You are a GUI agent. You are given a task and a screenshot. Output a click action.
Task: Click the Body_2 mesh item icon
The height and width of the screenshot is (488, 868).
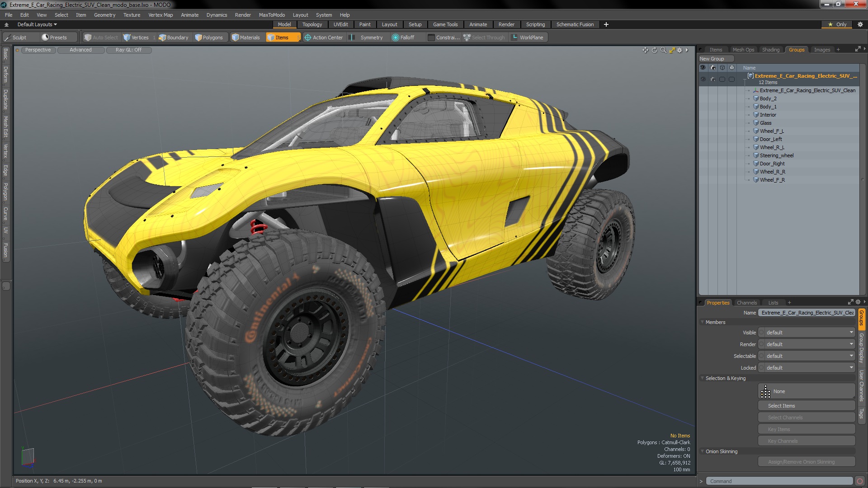click(756, 99)
